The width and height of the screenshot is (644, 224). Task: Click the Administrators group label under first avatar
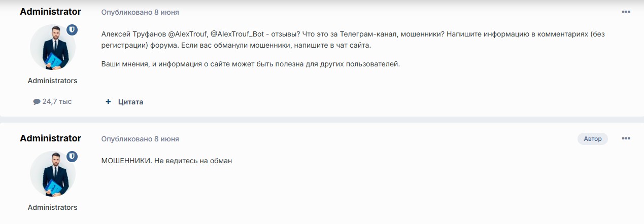(x=52, y=81)
